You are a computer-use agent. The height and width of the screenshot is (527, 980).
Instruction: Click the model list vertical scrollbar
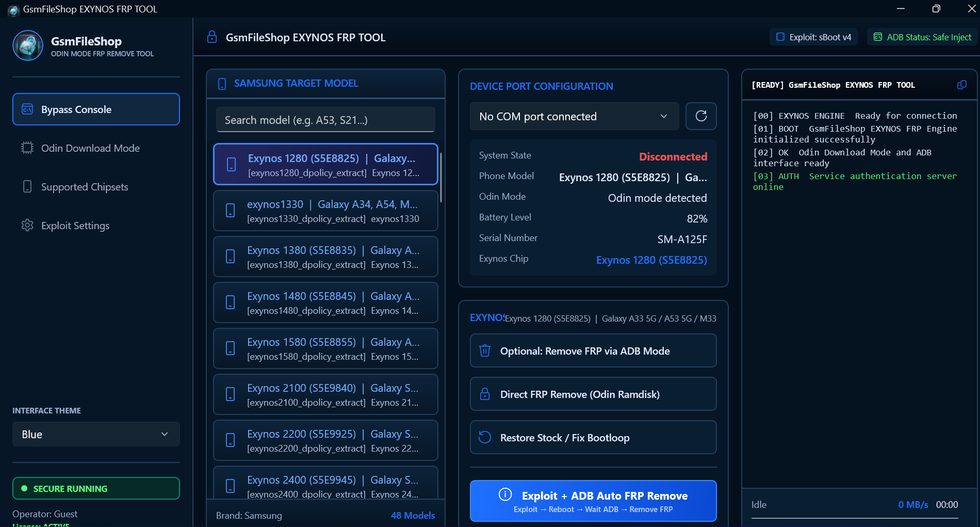(441, 178)
